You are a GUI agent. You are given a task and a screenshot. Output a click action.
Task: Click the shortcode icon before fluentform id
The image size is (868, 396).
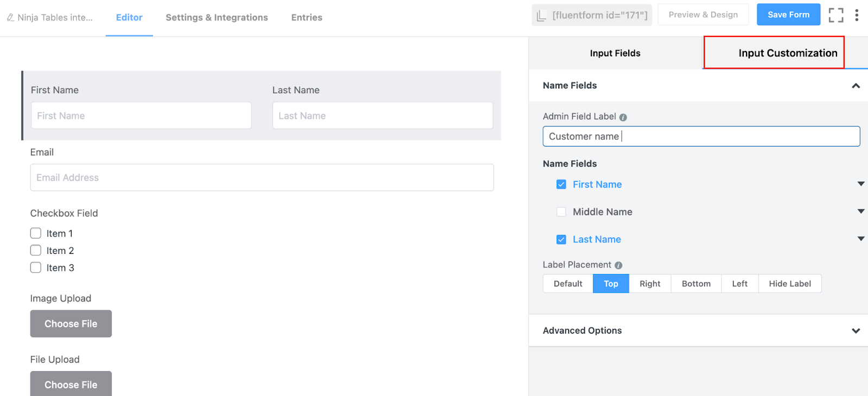541,16
